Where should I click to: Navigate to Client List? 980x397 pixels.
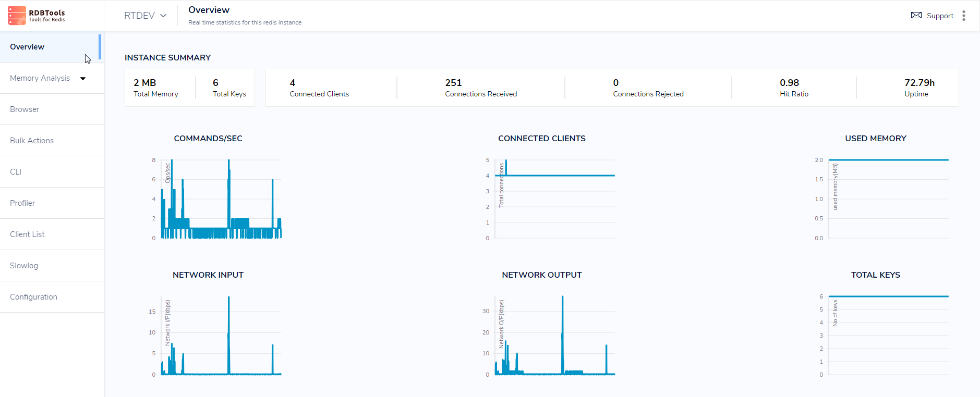27,234
